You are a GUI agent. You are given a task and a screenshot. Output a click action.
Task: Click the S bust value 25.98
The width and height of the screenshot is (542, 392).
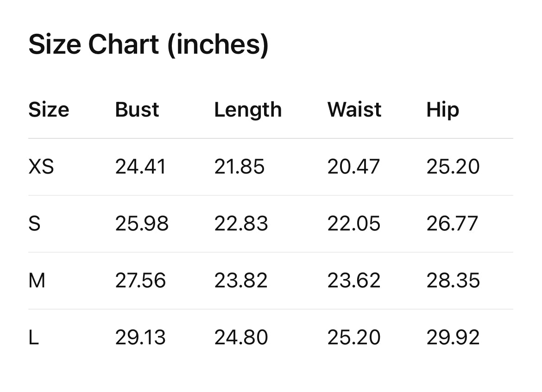click(142, 224)
